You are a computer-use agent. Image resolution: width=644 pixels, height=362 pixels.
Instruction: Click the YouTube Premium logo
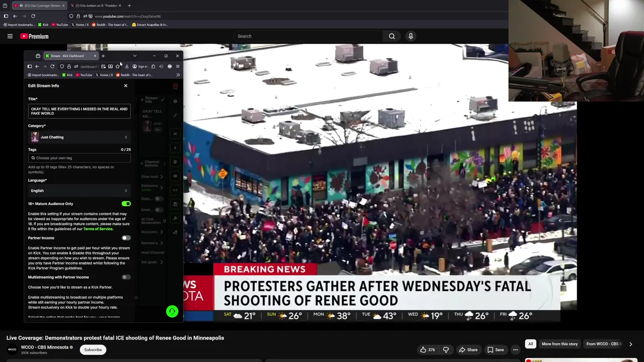34,36
